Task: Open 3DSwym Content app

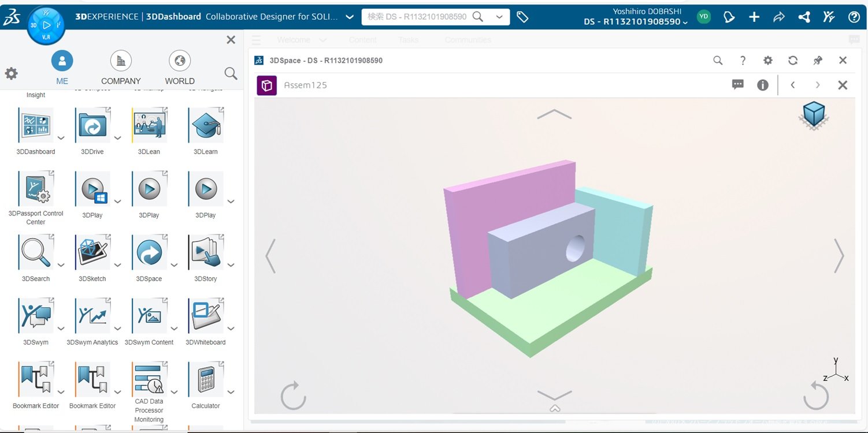Action: point(149,316)
